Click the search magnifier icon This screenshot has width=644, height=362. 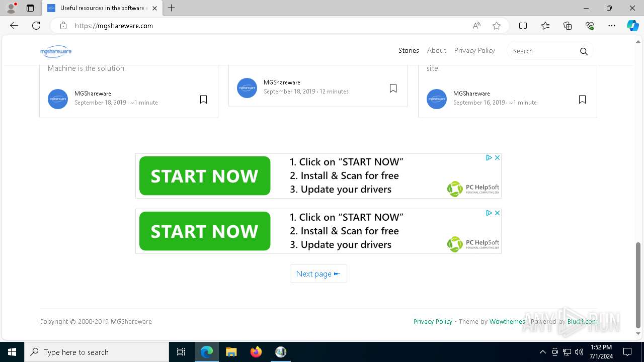[584, 51]
